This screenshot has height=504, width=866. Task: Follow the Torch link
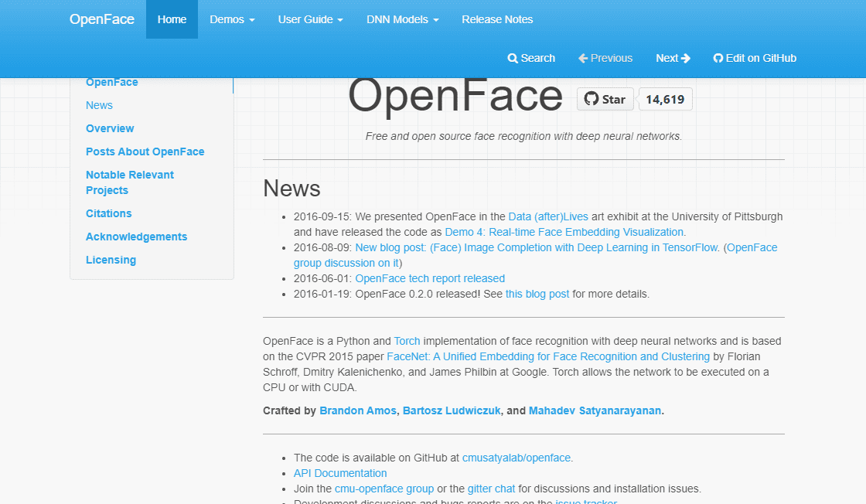click(407, 341)
